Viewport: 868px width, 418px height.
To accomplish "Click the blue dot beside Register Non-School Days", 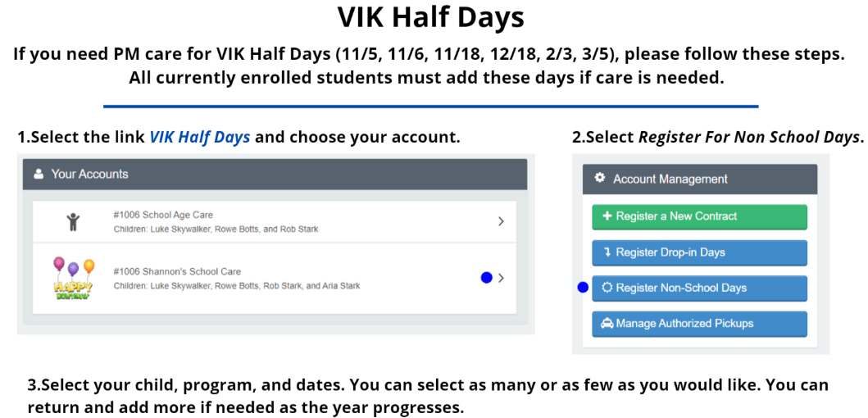I will tap(583, 288).
